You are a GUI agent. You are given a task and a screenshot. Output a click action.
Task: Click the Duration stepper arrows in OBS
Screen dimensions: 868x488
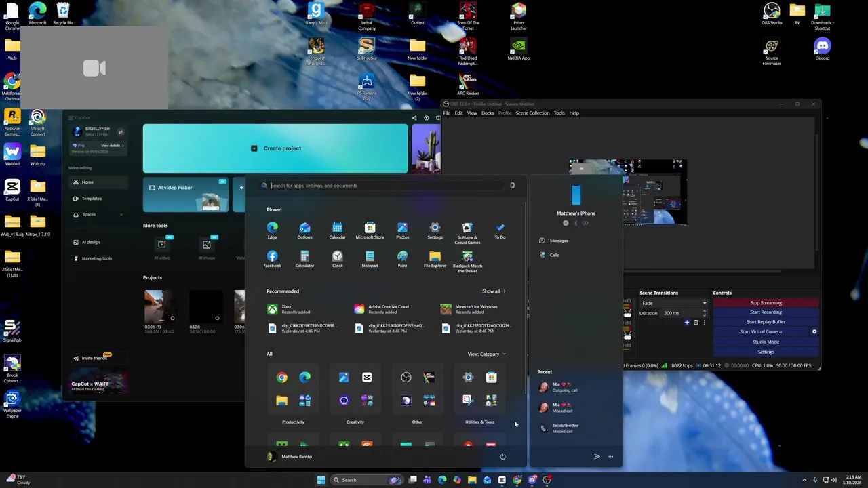[x=705, y=312]
